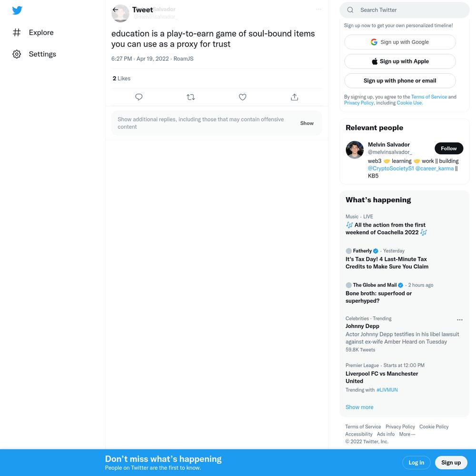The width and height of the screenshot is (476, 476).
Task: Focus the Search Twitter field
Action: pos(404,10)
